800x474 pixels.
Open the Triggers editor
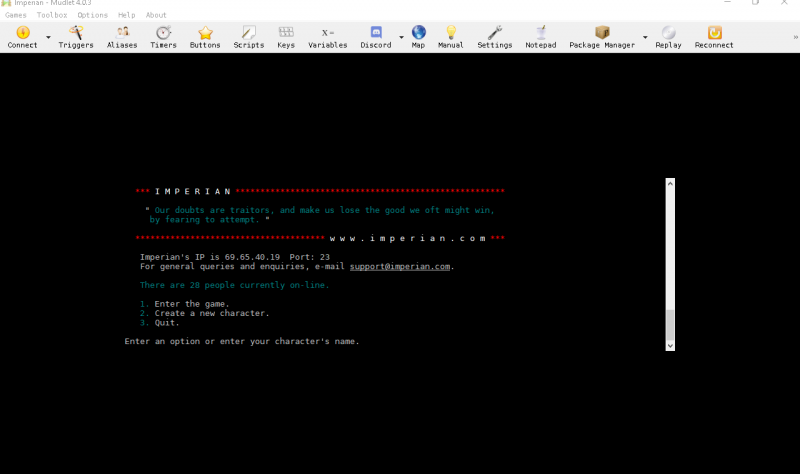tap(76, 37)
